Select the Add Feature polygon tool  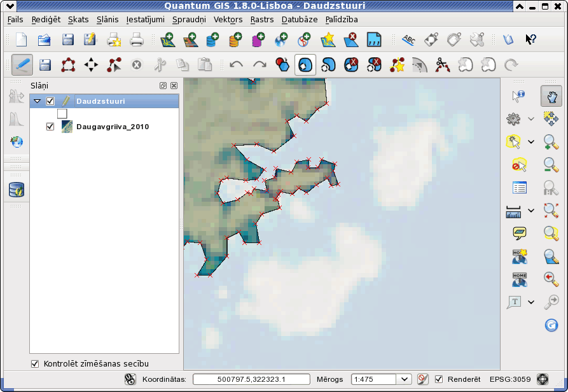point(67,65)
